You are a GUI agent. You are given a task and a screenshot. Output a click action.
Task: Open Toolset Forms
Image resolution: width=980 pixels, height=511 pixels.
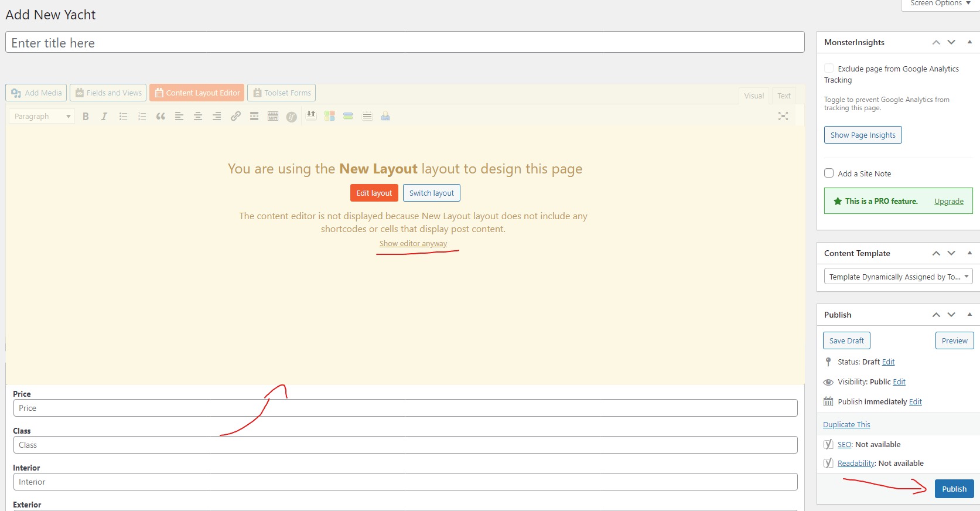click(281, 93)
